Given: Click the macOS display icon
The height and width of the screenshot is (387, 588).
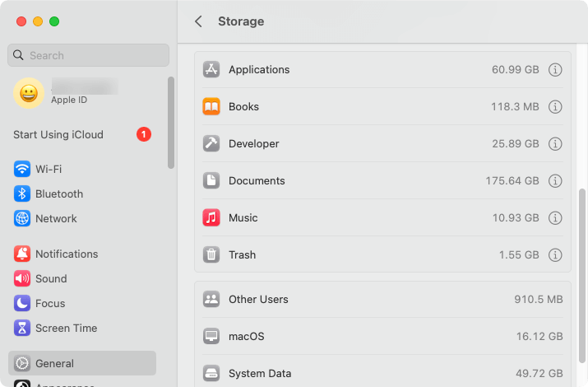Looking at the screenshot, I should tap(211, 336).
